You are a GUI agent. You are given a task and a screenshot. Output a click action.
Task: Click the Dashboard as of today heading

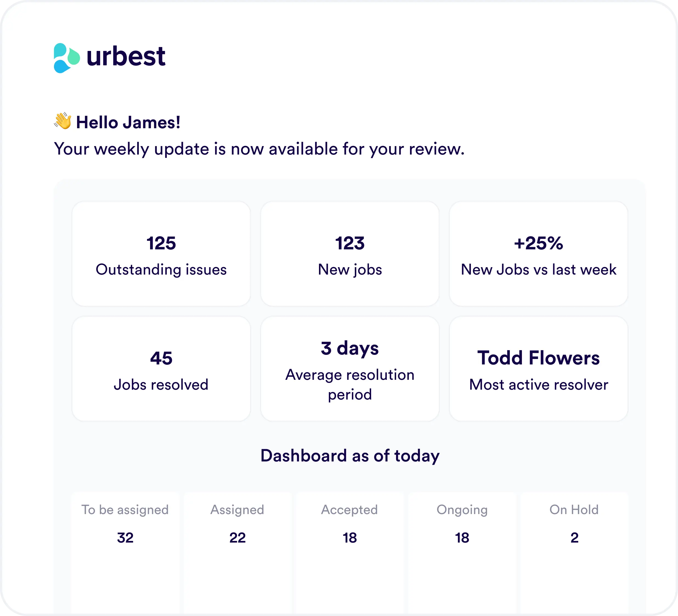(350, 456)
